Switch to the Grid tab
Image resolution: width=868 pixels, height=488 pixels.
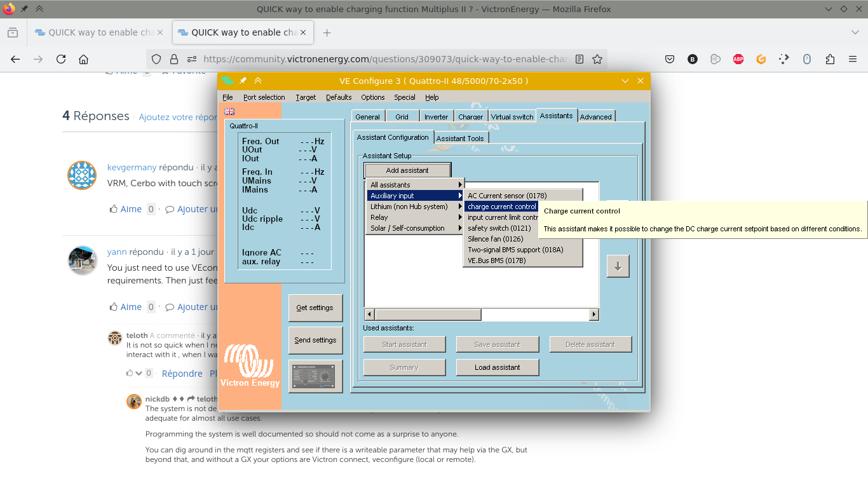[x=402, y=116]
